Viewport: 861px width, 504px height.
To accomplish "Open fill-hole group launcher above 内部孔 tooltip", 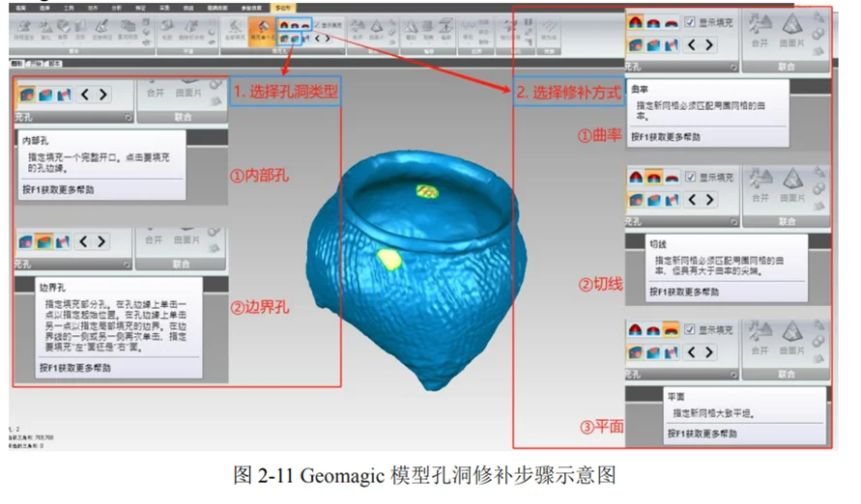I will [x=128, y=117].
